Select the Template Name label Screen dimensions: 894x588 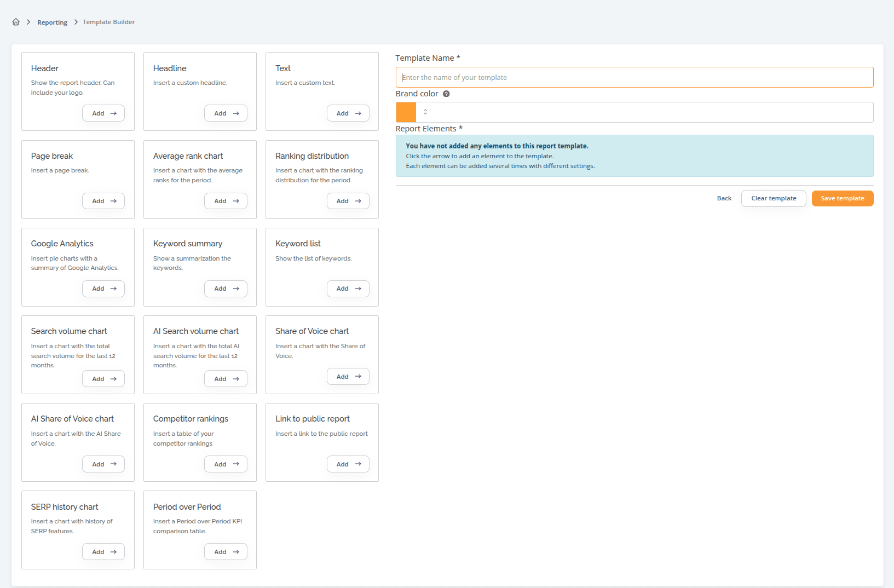click(428, 58)
